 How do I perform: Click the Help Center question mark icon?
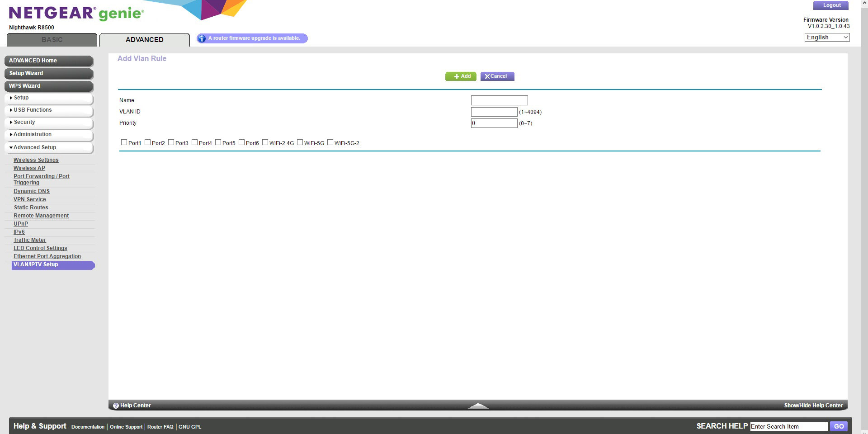116,406
